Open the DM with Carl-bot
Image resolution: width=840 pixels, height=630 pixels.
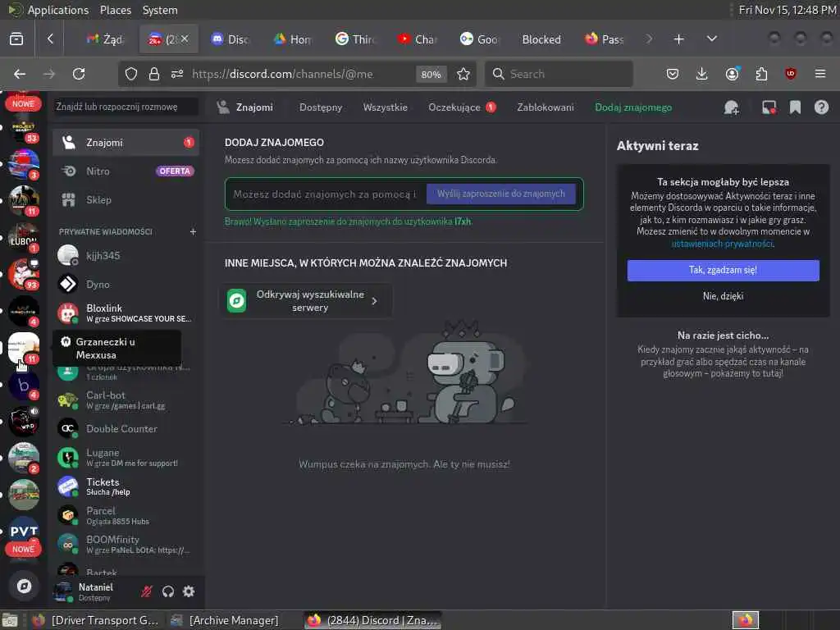click(126, 399)
